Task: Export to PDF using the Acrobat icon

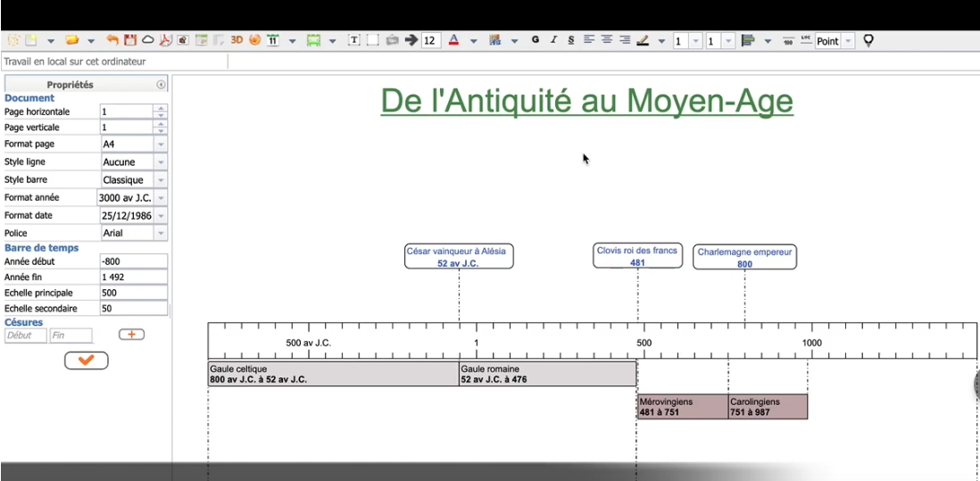Action: pyautogui.click(x=165, y=40)
